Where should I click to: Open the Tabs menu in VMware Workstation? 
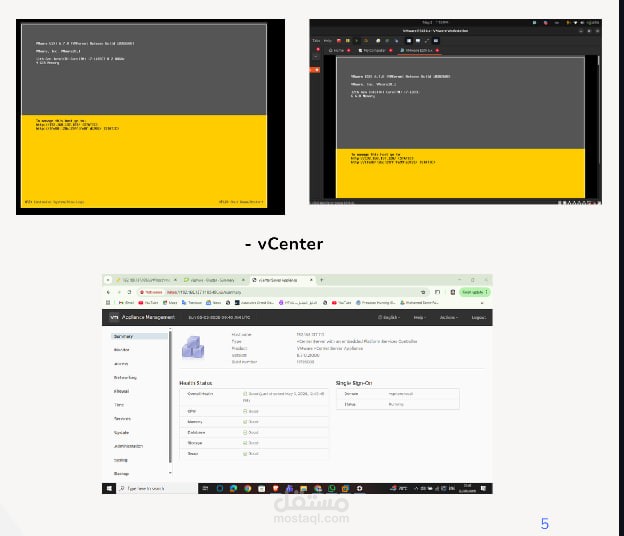click(316, 41)
